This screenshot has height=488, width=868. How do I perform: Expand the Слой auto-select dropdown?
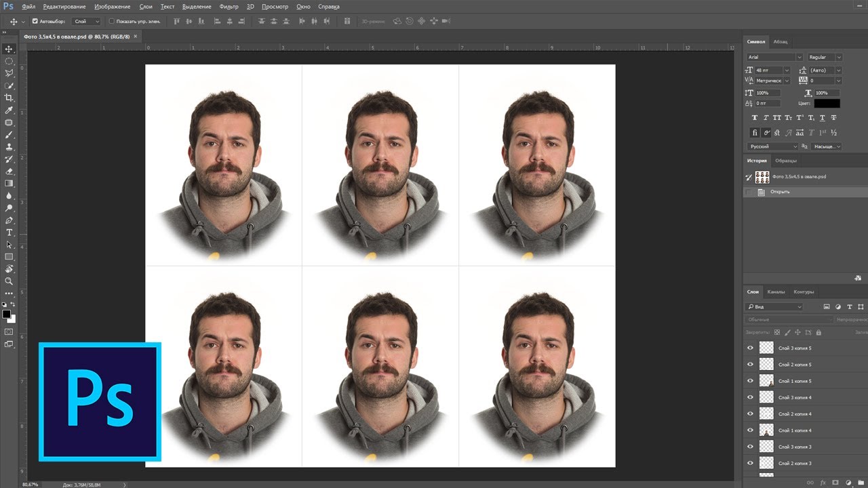point(86,22)
